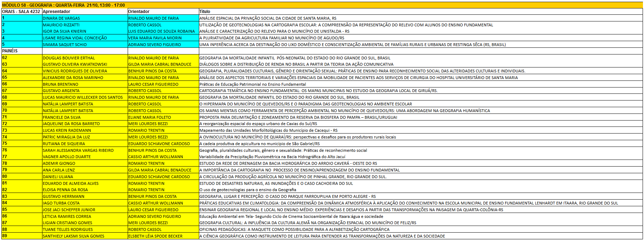Image resolution: width=644 pixels, height=240 pixels.
Task: Click advisor cell ELIANE MARIA FOLETO
Action: pyautogui.click(x=149, y=117)
